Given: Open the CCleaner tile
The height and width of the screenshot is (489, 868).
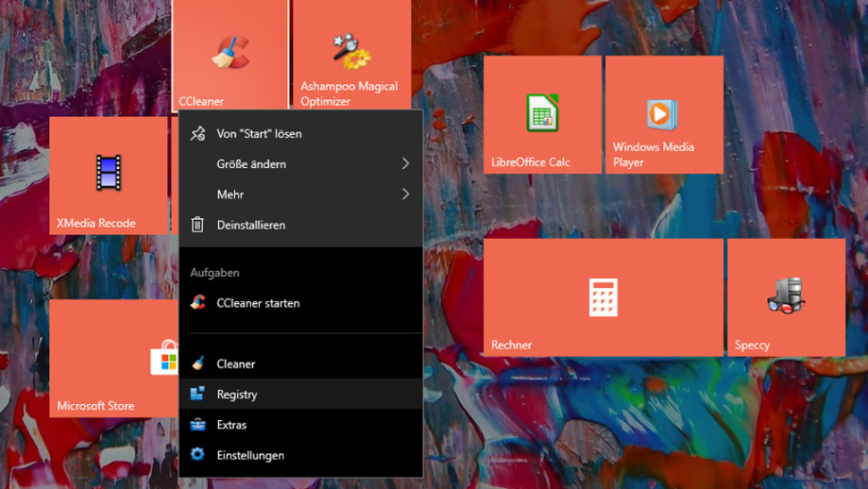Looking at the screenshot, I should 230,54.
